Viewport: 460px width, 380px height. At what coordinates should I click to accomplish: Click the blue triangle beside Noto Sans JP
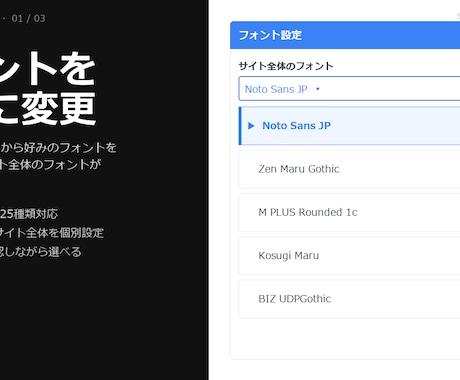point(251,126)
